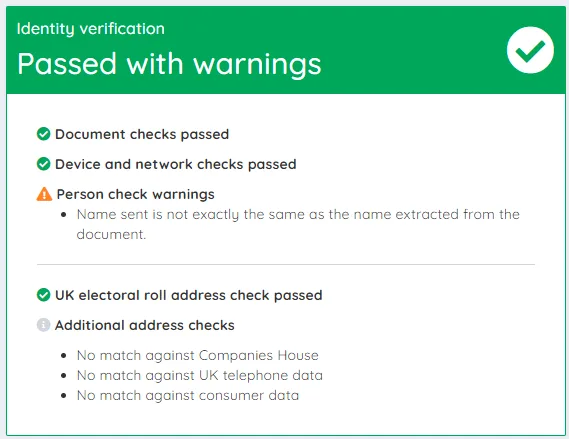Expand the Person check warnings section
The image size is (569, 439).
pyautogui.click(x=135, y=194)
